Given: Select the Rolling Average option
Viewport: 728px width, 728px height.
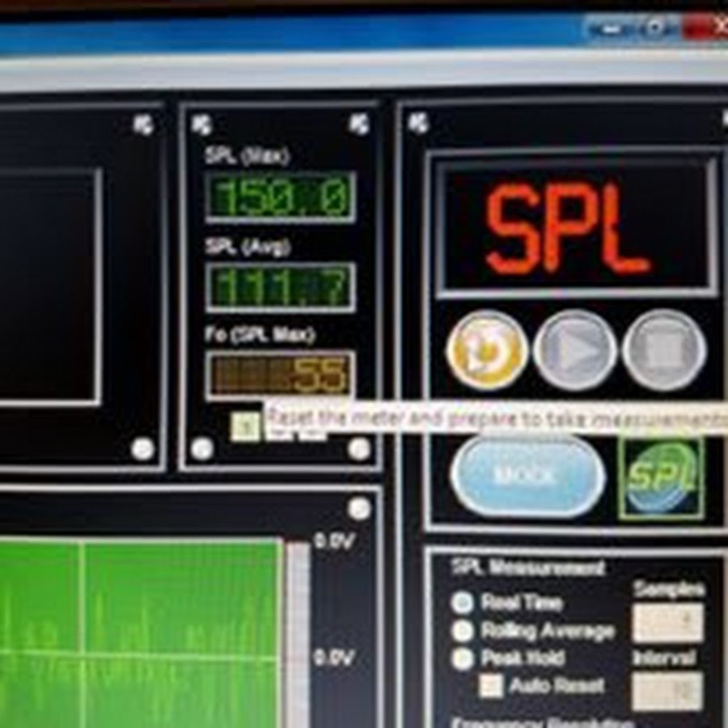Looking at the screenshot, I should (x=463, y=631).
